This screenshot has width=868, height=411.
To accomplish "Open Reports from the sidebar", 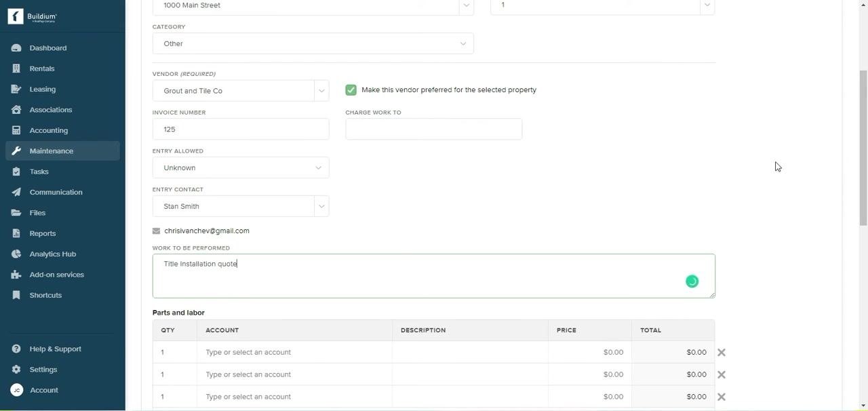I will pos(43,233).
